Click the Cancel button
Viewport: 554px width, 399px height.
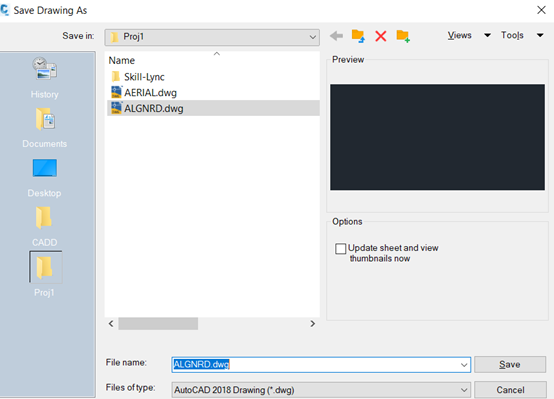pyautogui.click(x=510, y=390)
